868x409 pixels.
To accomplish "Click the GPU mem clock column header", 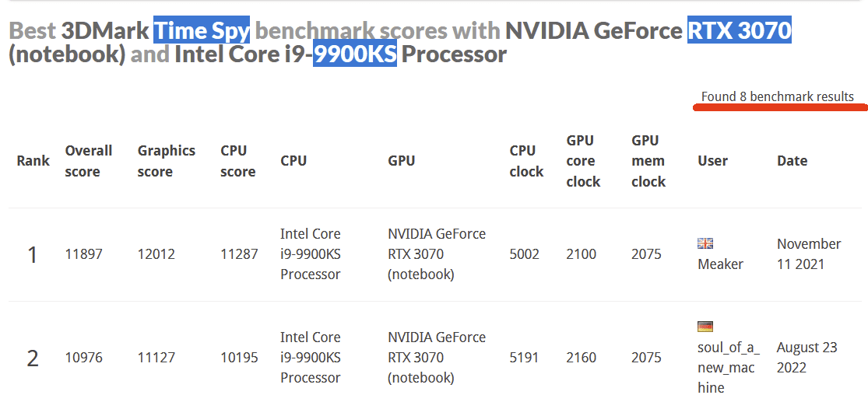I will 648,161.
